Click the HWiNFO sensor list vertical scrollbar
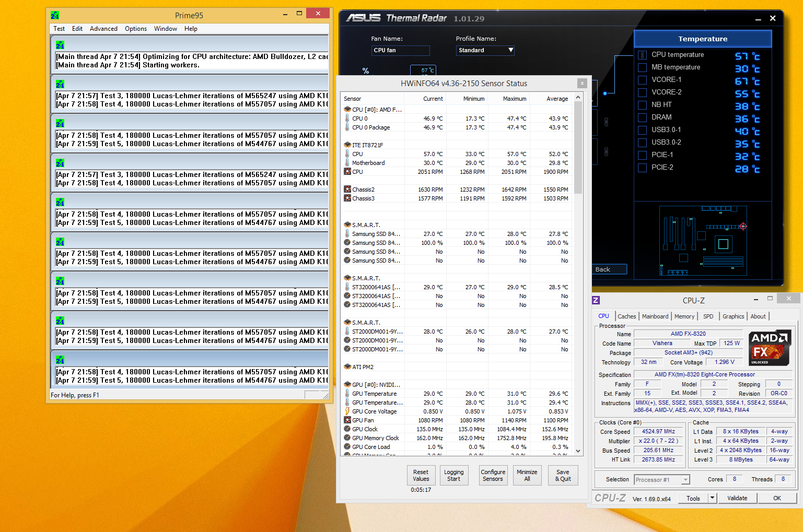Viewport: 803px width, 532px height. click(578, 274)
